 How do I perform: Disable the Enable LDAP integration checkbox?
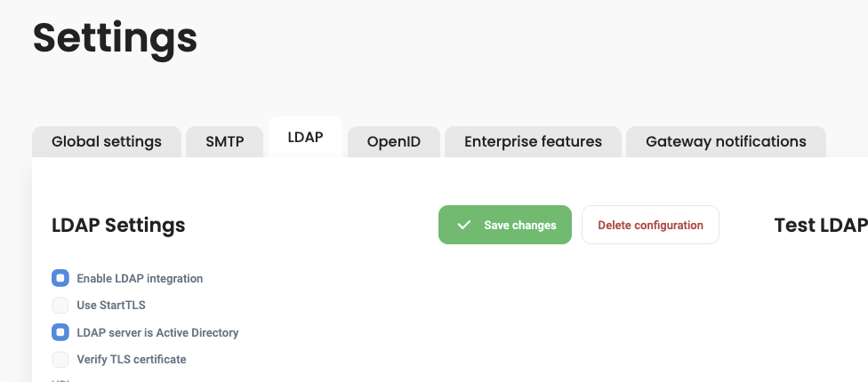click(60, 278)
